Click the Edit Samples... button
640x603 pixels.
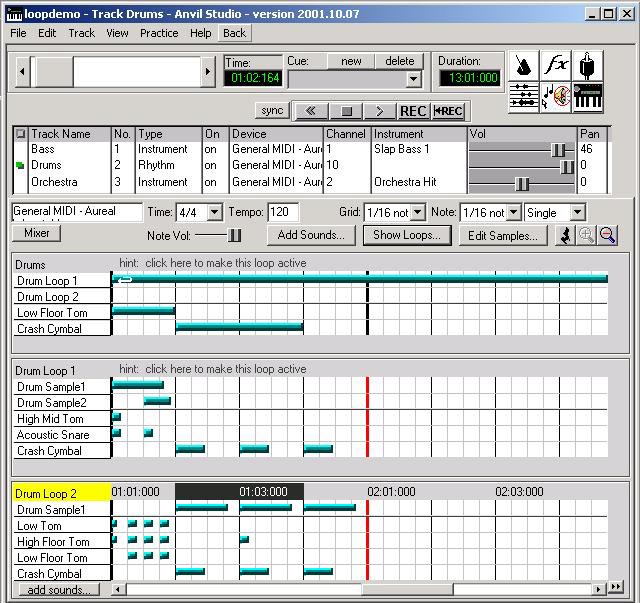[x=504, y=235]
